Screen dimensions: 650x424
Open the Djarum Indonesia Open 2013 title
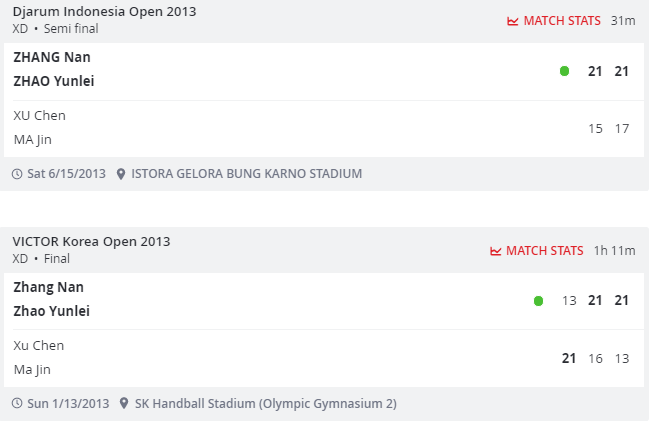point(104,12)
